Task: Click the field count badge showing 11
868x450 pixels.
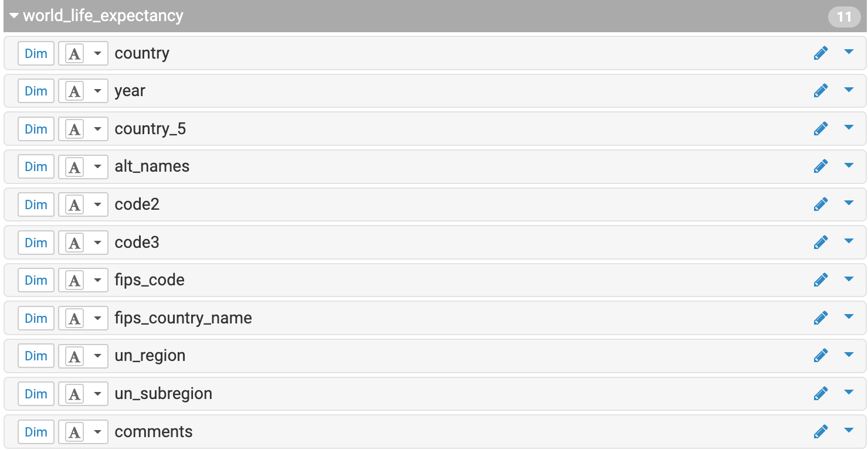Action: click(844, 17)
